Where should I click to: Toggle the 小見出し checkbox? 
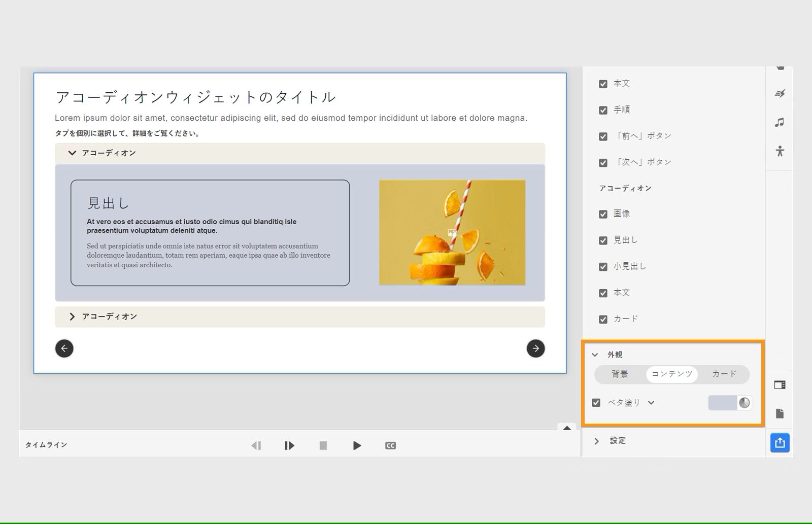coord(603,267)
